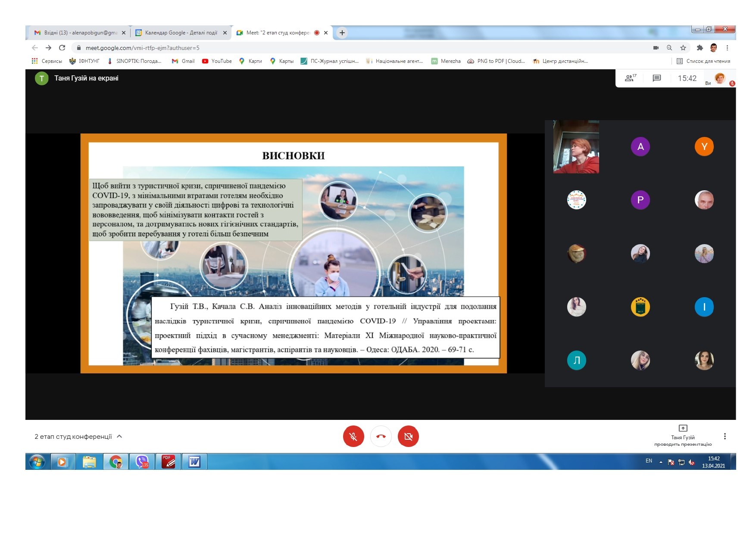Hang up the call with red phone button
756x534 pixels.
pos(381,436)
